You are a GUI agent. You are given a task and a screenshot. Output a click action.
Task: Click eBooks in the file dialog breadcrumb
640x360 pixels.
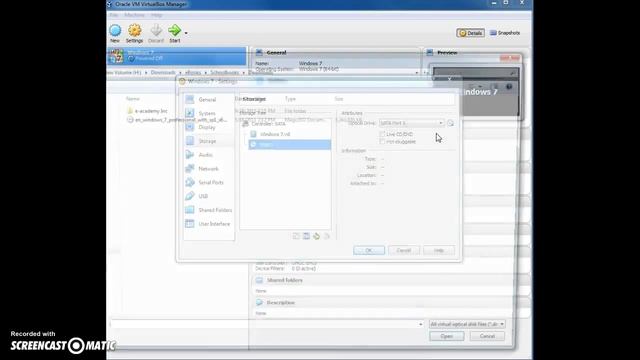coord(193,72)
